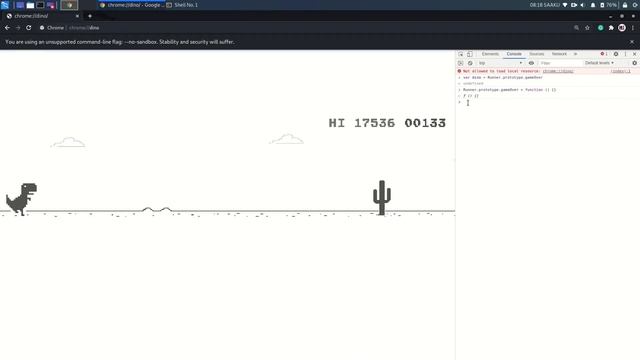The width and height of the screenshot is (640, 360).
Task: Switch to the Elements tab in DevTools
Action: click(490, 54)
